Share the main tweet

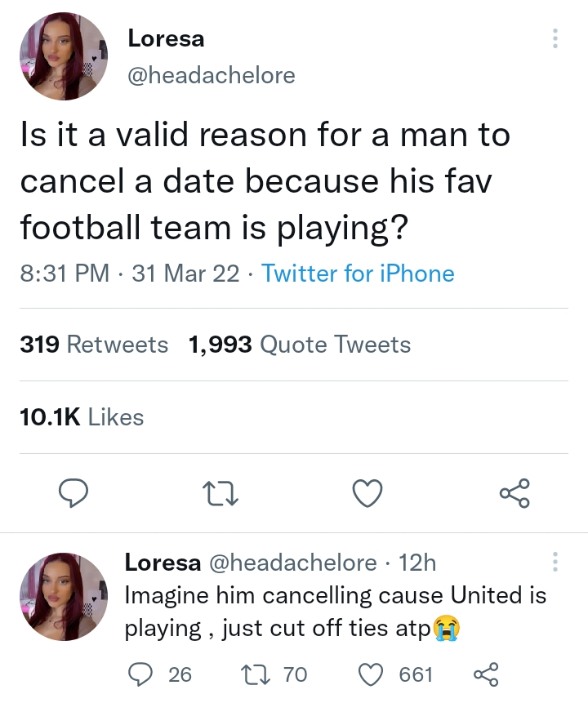[514, 492]
